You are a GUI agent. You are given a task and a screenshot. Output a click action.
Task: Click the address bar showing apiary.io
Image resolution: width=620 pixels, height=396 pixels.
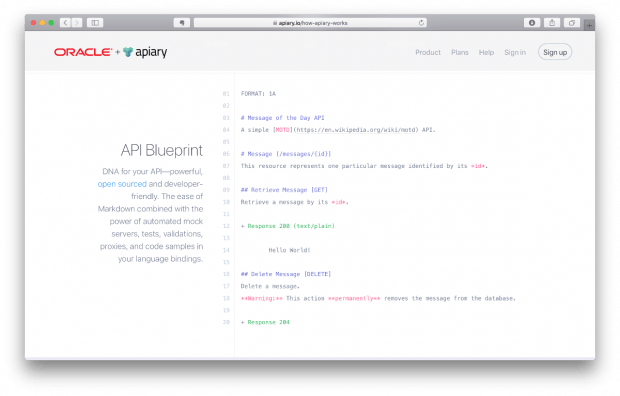[310, 23]
